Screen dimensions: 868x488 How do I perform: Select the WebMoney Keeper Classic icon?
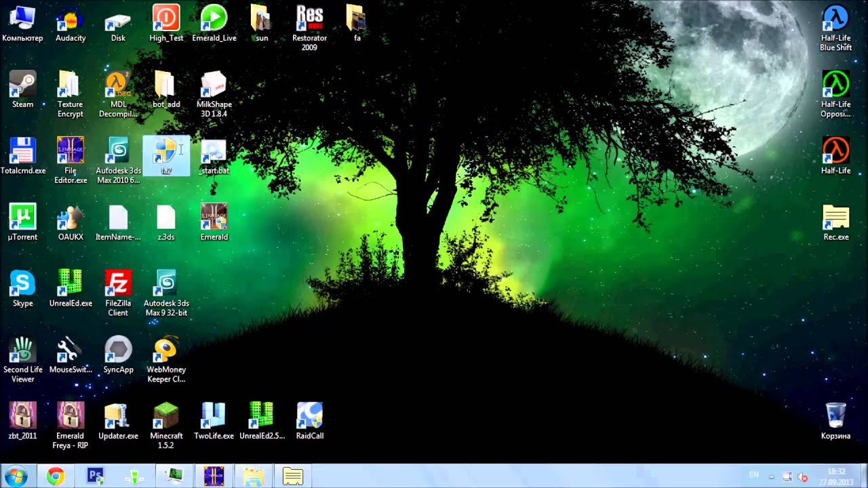coord(166,361)
